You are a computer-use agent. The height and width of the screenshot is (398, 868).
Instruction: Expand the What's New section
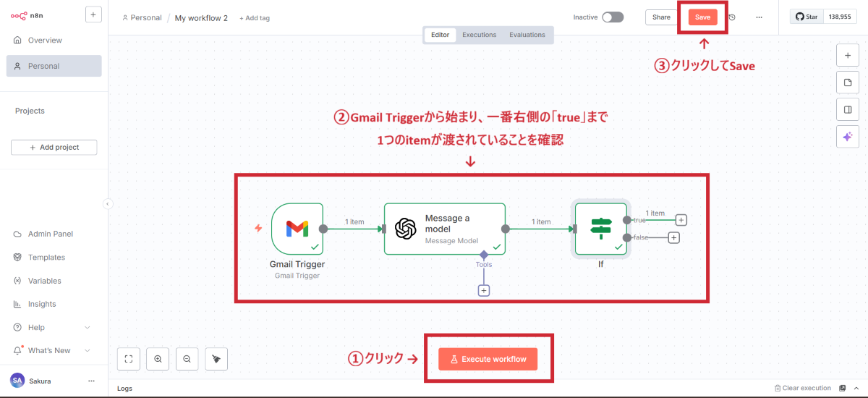pyautogui.click(x=88, y=350)
